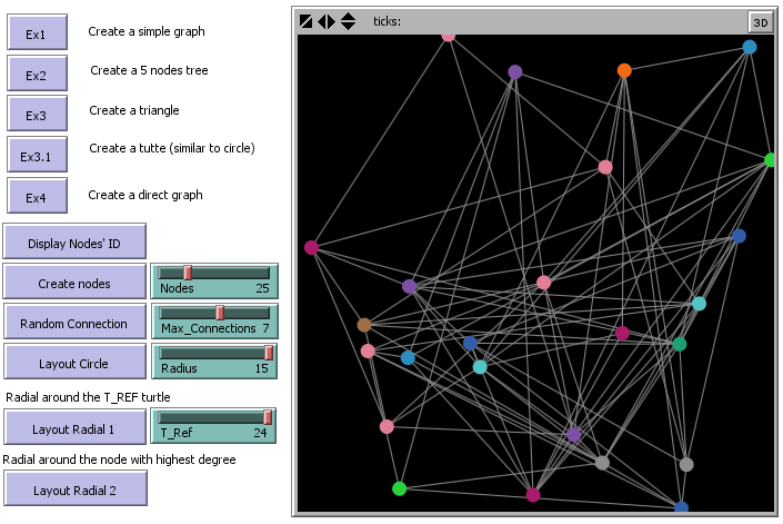
Task: Click the orange node in the graph
Action: [624, 70]
